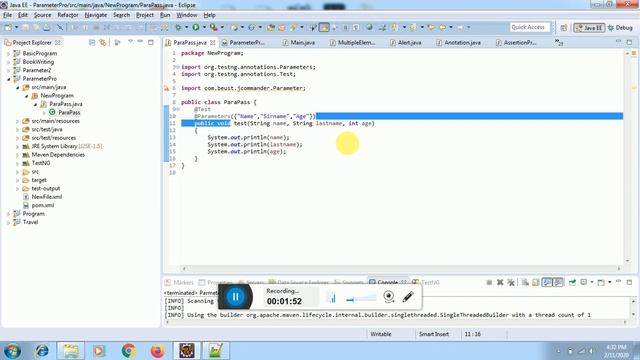Open the Open Perspective icon beside Java EE

[564, 28]
